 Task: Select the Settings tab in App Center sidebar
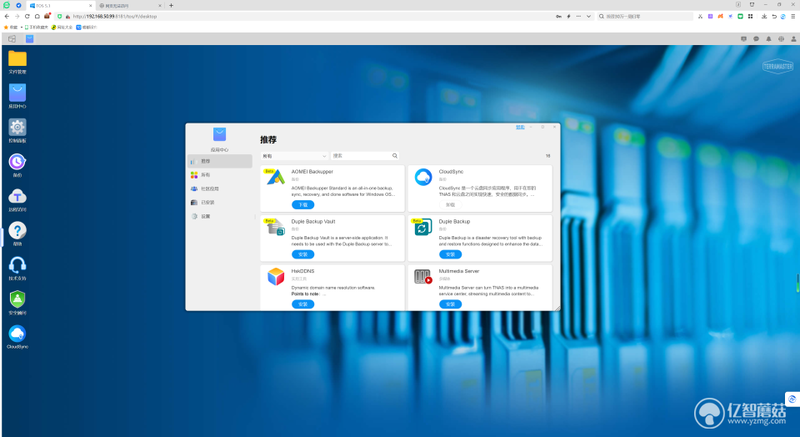pyautogui.click(x=220, y=216)
